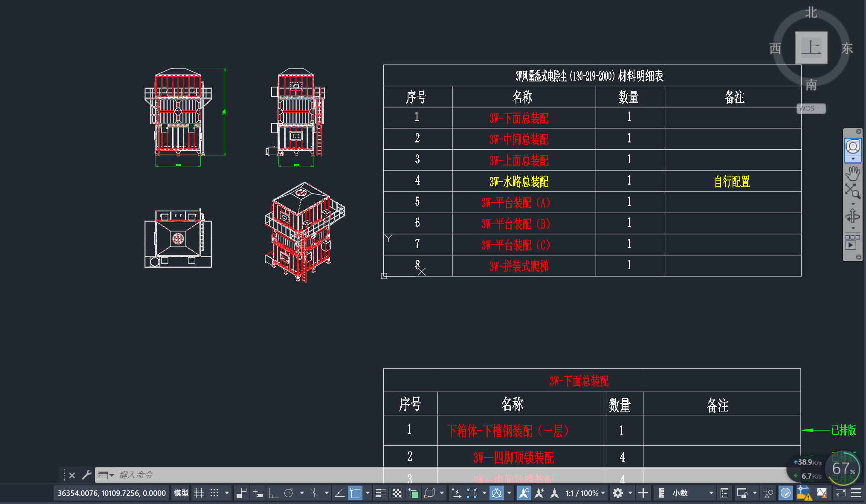Click annotation visibility icon
The width and height of the screenshot is (866, 504).
524,493
